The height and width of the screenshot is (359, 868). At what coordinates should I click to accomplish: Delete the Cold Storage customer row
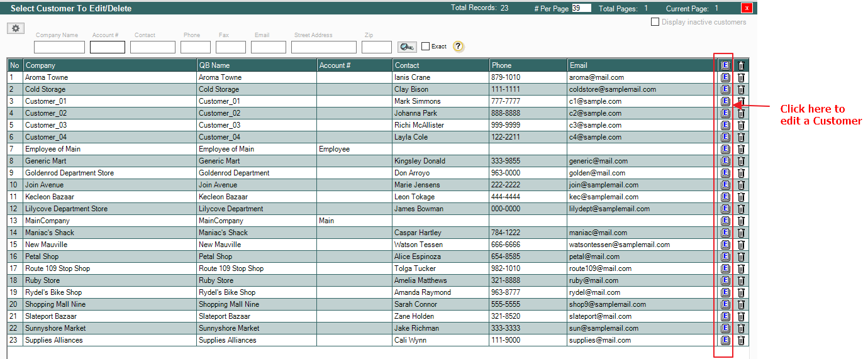[741, 89]
